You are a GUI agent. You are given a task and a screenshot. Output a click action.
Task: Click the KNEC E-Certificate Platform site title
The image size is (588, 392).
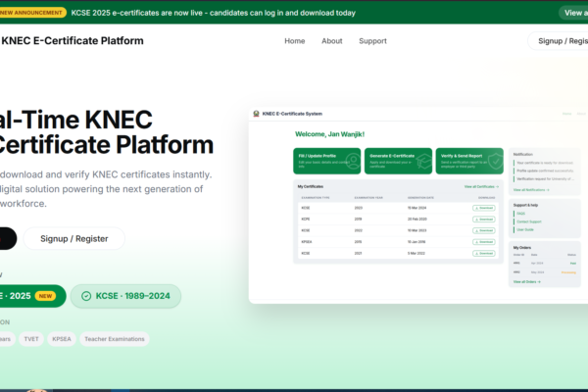[x=72, y=40]
